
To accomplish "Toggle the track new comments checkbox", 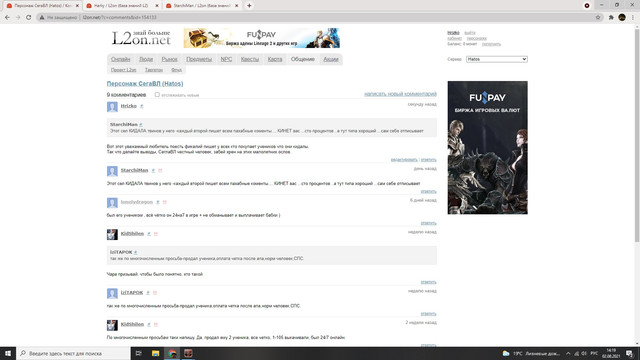I will [157, 94].
